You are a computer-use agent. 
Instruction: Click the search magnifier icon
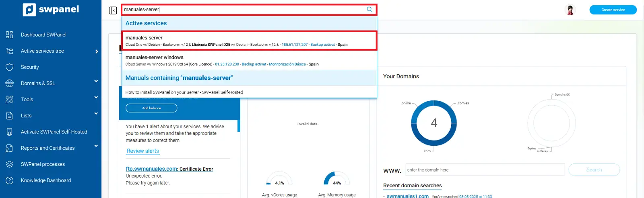[369, 10]
